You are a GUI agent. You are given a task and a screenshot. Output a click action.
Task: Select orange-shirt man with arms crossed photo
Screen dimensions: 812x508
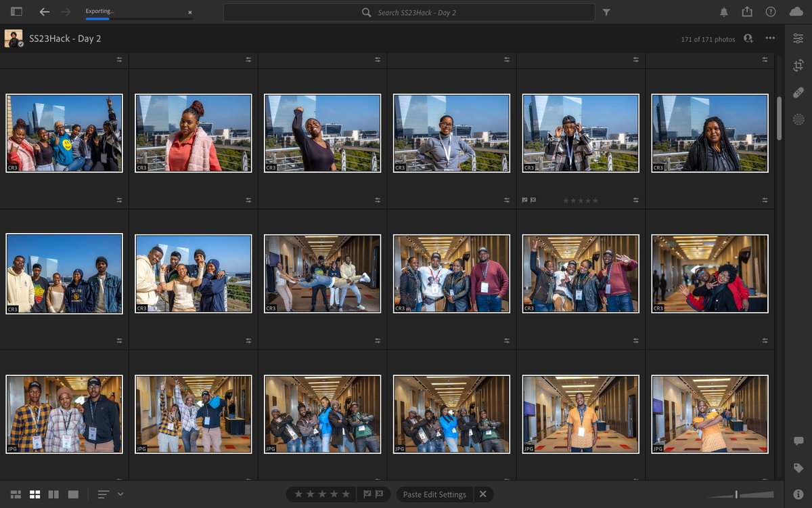click(x=710, y=414)
